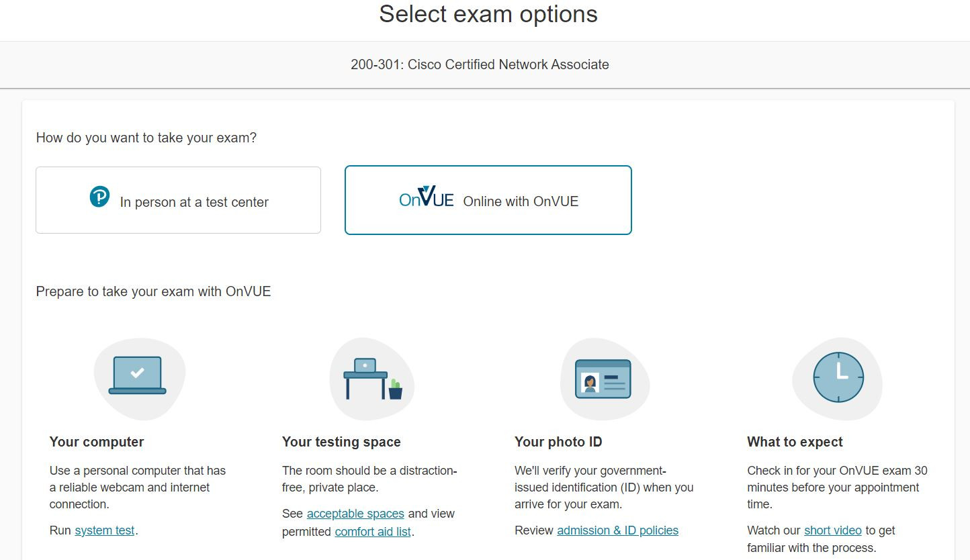
Task: Open the system test link
Action: pos(105,530)
